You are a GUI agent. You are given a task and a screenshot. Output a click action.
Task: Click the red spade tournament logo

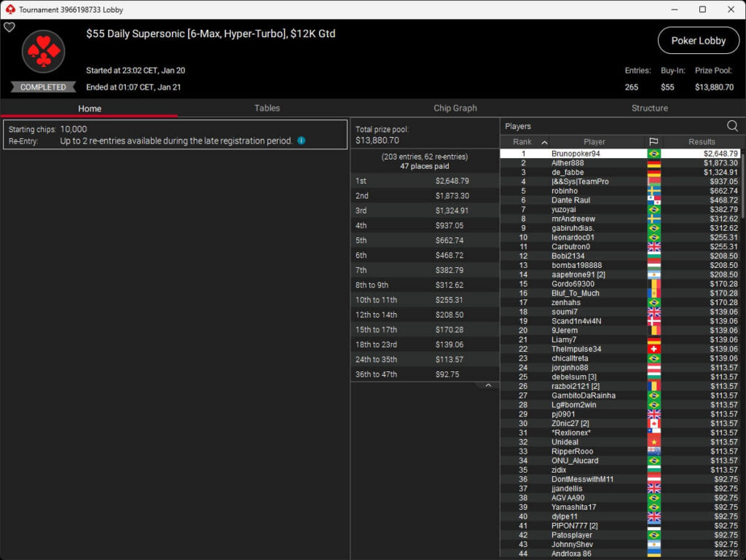44,52
